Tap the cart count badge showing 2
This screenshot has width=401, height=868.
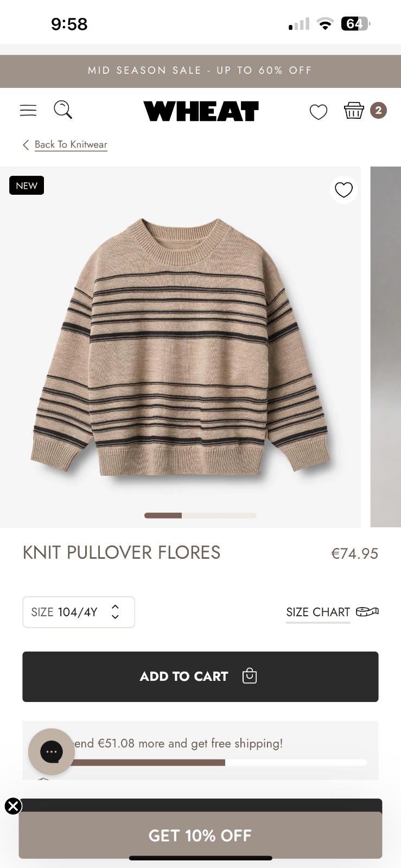pyautogui.click(x=378, y=110)
